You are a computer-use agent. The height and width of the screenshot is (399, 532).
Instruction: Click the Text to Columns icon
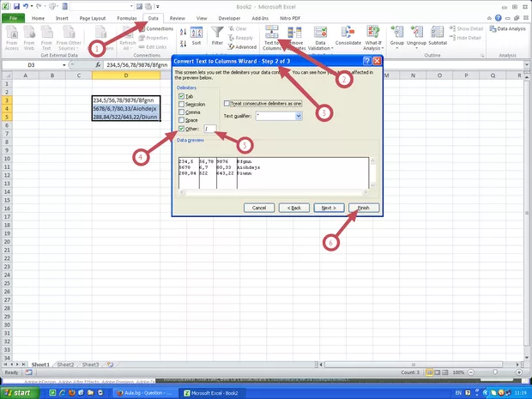(272, 34)
